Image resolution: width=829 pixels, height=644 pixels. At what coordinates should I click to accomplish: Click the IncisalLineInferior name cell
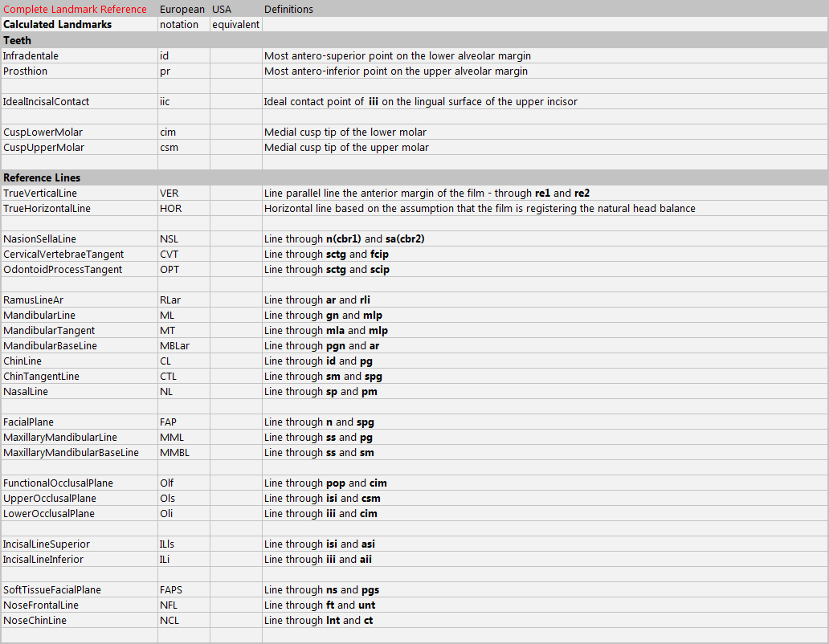(x=43, y=560)
